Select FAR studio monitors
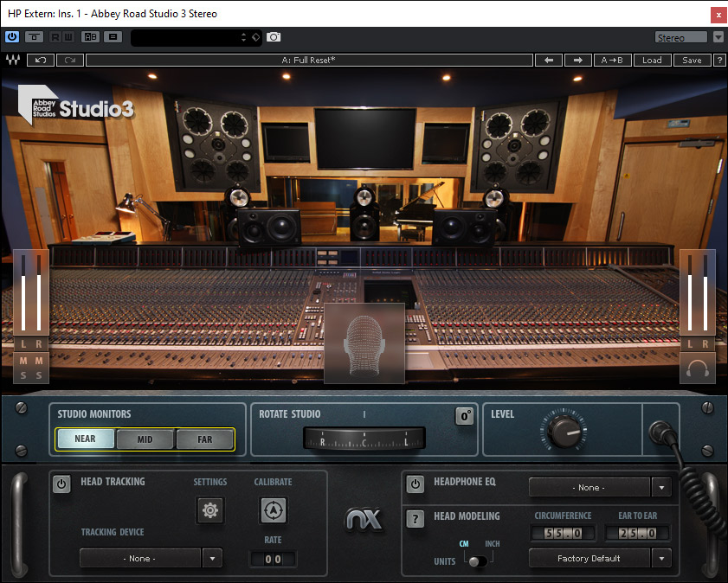 point(204,439)
